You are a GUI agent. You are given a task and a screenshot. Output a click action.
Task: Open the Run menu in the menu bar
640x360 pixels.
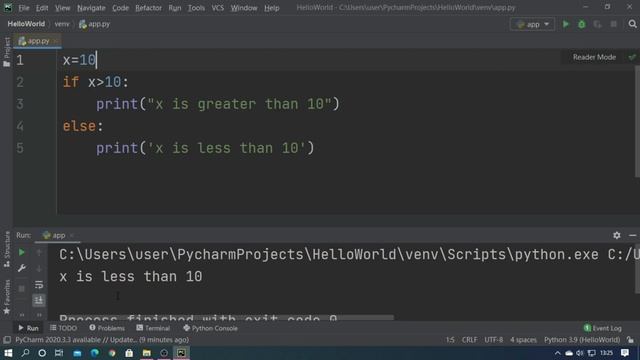tap(175, 8)
